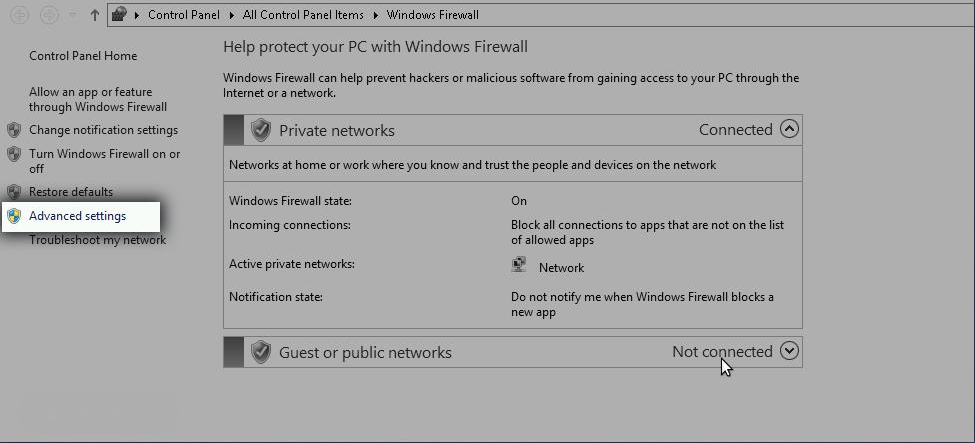This screenshot has height=443, width=975.
Task: Click the Control Panel icon in the address bar
Action: (119, 14)
